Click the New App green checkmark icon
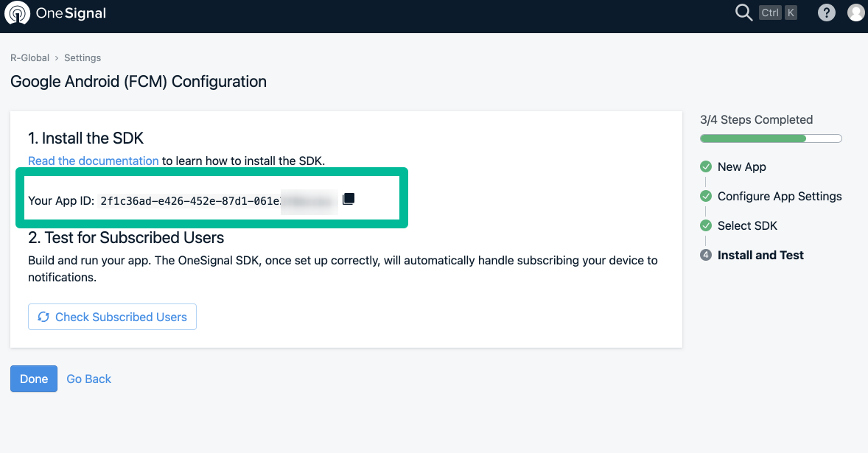The image size is (868, 453). pos(706,166)
